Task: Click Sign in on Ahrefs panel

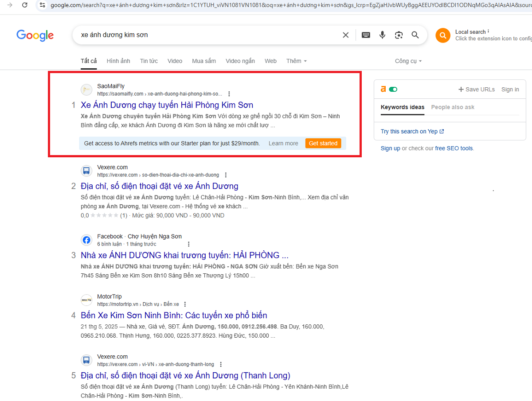Action: 510,90
